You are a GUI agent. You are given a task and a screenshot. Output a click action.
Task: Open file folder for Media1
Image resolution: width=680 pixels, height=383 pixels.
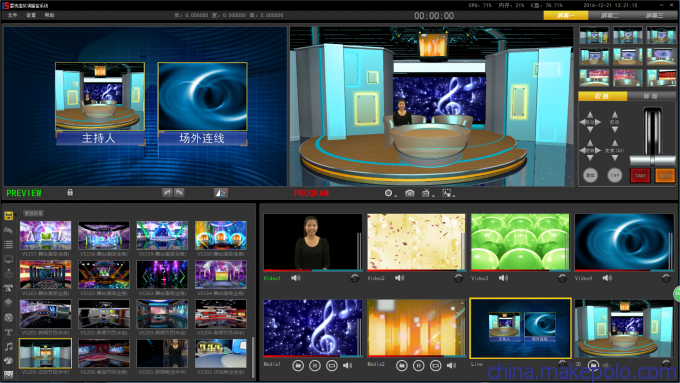pyautogui.click(x=298, y=366)
